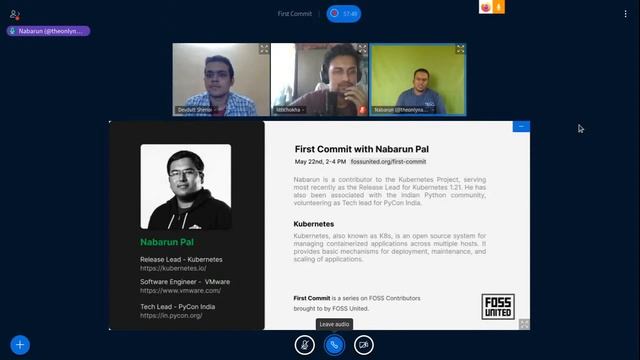Select Nabarun's webcam video

[x=418, y=80]
